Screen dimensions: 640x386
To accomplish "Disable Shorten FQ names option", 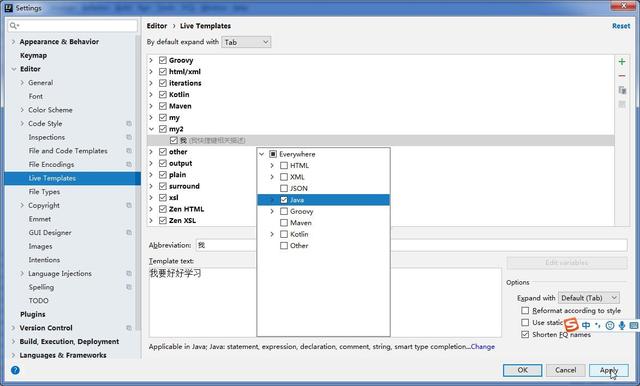I will click(525, 335).
